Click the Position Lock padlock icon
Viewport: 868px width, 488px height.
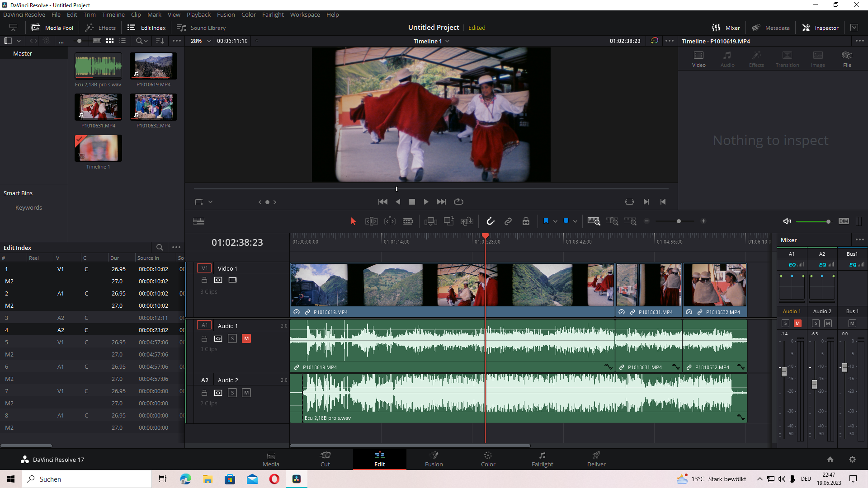coord(526,221)
